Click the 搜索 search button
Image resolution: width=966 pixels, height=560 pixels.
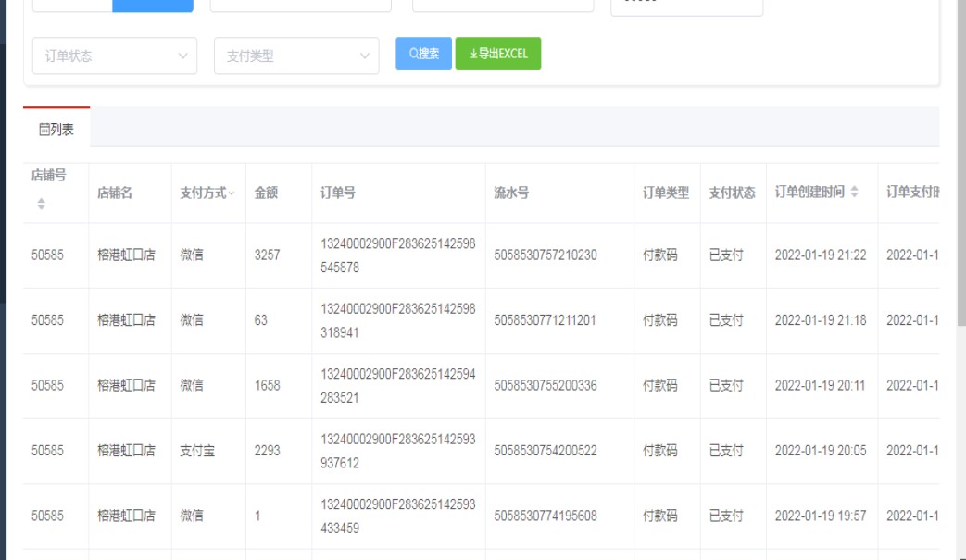pos(423,54)
